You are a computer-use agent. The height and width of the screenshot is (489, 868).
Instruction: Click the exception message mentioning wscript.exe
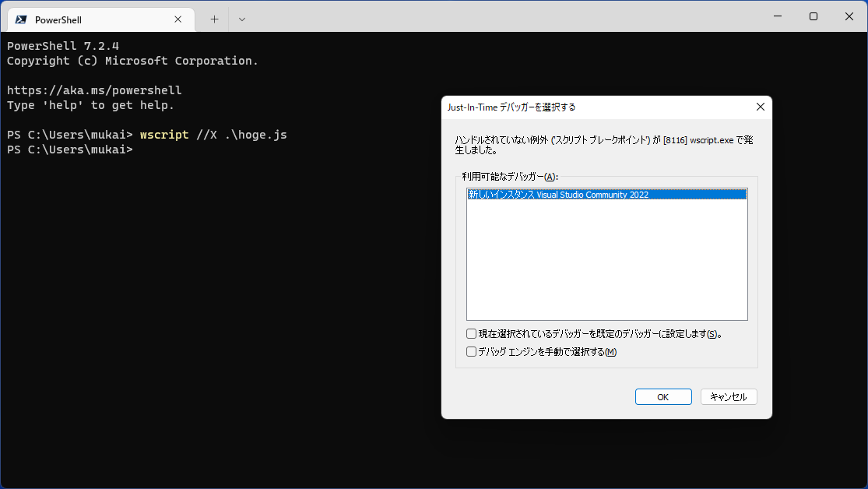(x=607, y=140)
